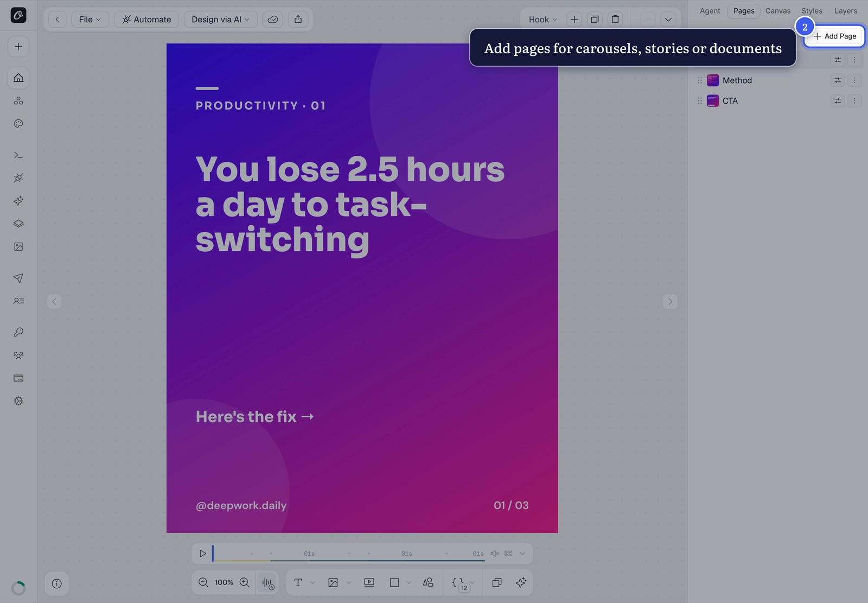Image resolution: width=868 pixels, height=603 pixels.
Task: Zoom in with the plus magnifier
Action: point(245,582)
